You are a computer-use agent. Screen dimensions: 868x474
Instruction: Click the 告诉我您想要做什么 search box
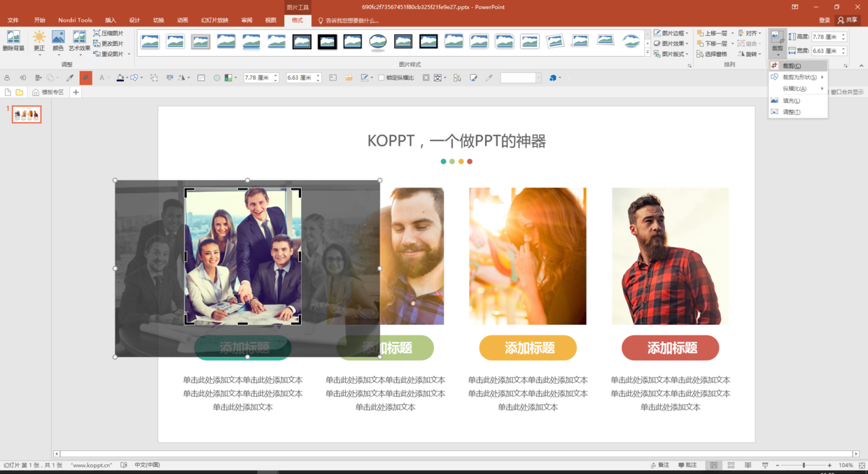[x=349, y=20]
